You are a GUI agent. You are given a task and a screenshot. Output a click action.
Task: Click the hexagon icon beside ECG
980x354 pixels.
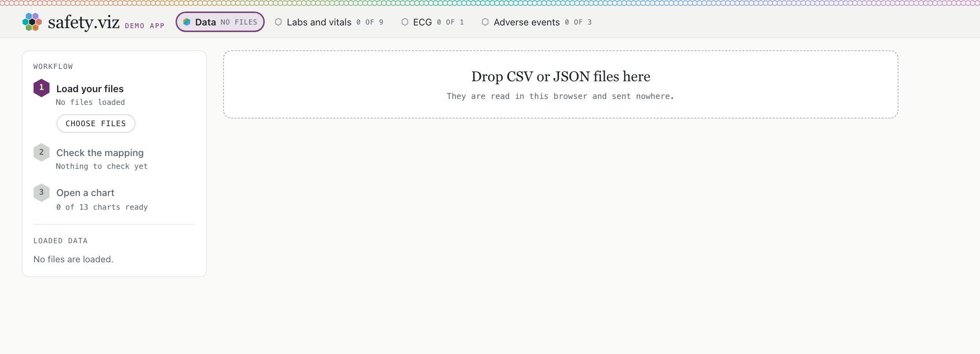pos(405,22)
